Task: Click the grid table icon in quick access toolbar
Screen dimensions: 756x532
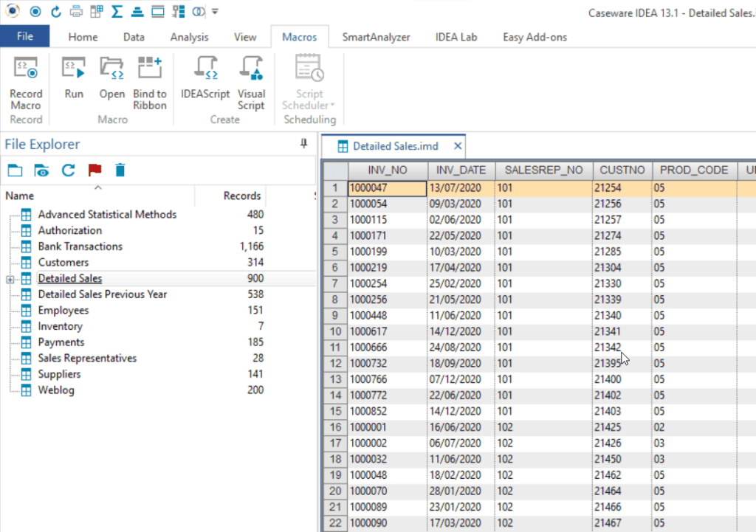Action: [97, 12]
